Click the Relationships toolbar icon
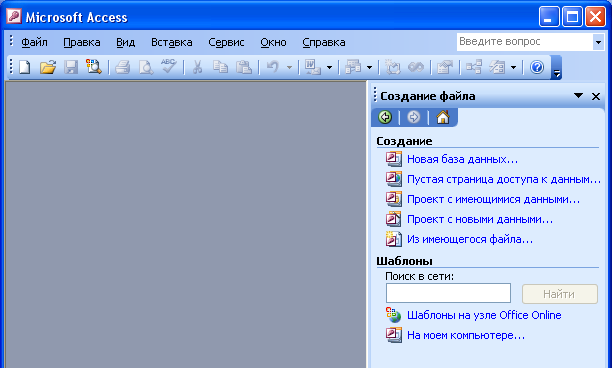The height and width of the screenshot is (368, 612). coord(474,67)
